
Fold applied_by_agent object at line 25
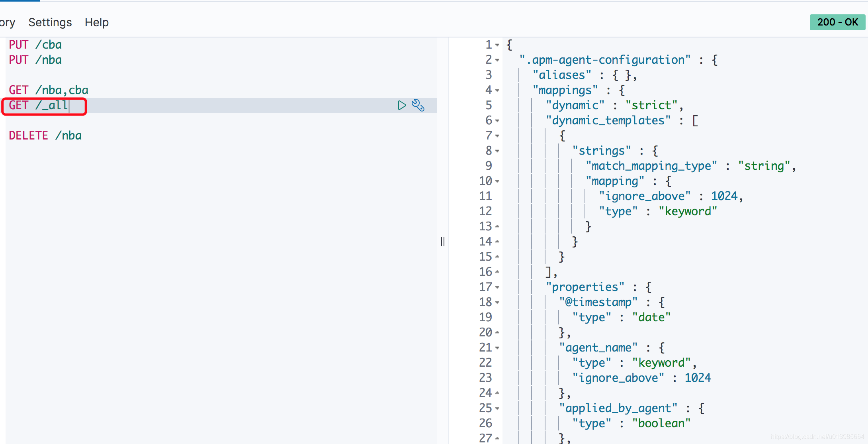click(x=497, y=409)
